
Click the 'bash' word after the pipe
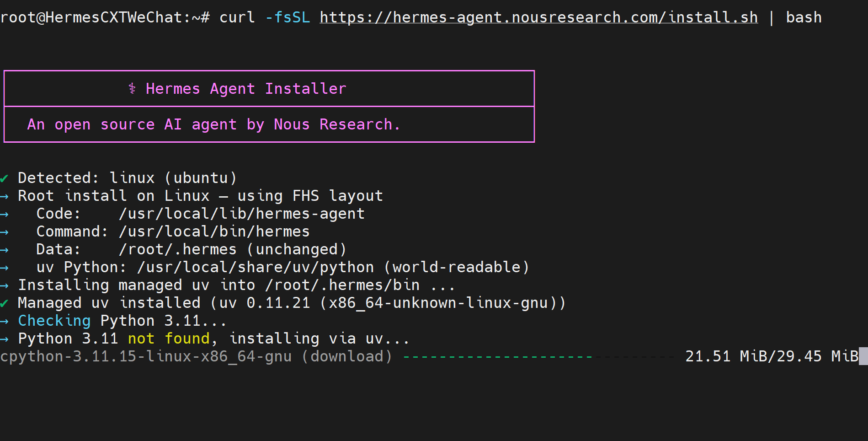[x=804, y=17]
